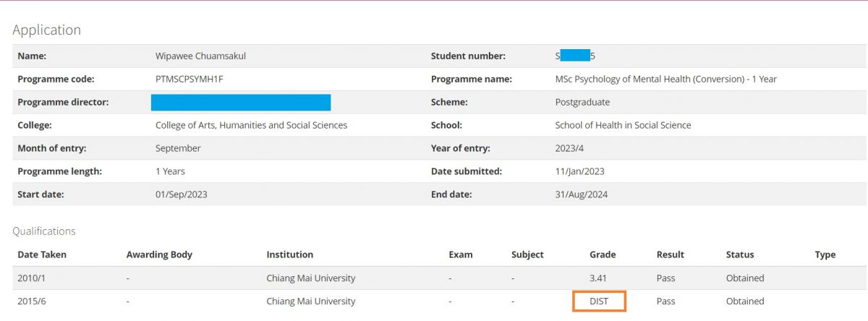The height and width of the screenshot is (321, 868).
Task: Click the Status column header
Action: [x=740, y=254]
